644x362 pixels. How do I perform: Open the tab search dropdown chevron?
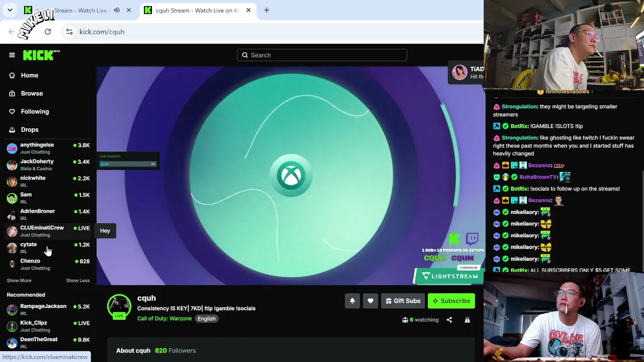click(x=10, y=10)
